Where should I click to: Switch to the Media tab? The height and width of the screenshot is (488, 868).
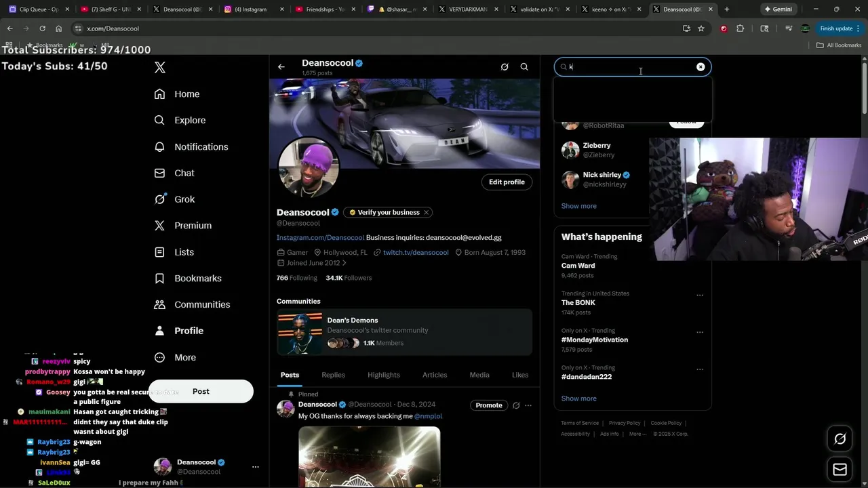point(479,375)
